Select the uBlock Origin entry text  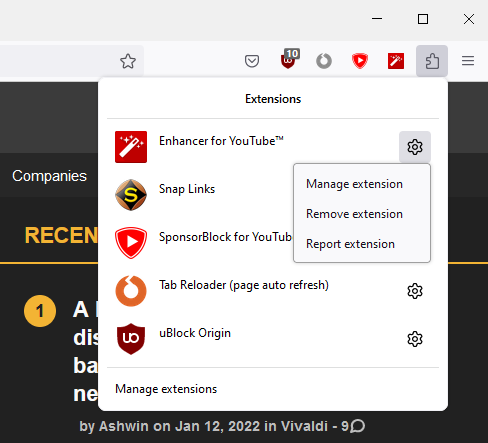[x=195, y=333]
